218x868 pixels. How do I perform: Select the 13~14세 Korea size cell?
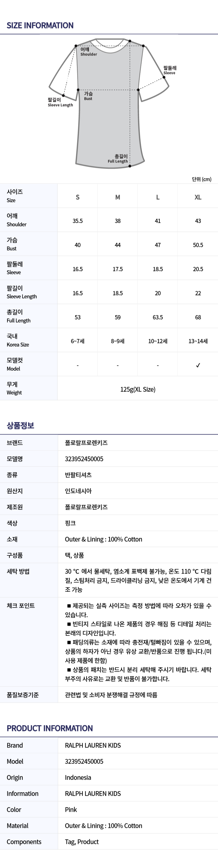(x=198, y=341)
